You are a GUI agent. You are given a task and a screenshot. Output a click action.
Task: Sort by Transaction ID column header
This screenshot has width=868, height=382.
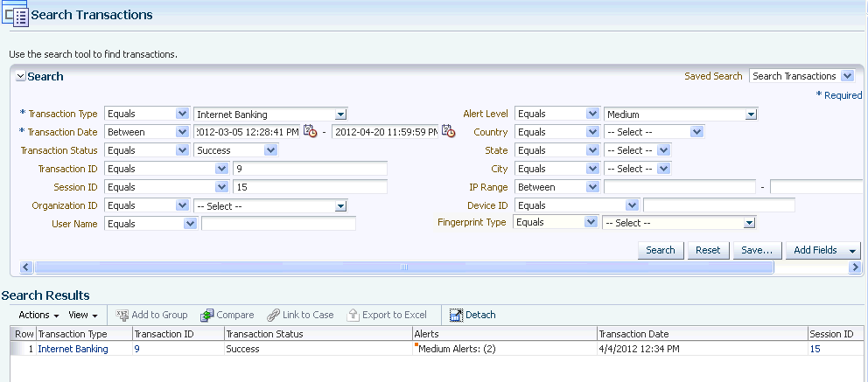[178, 334]
